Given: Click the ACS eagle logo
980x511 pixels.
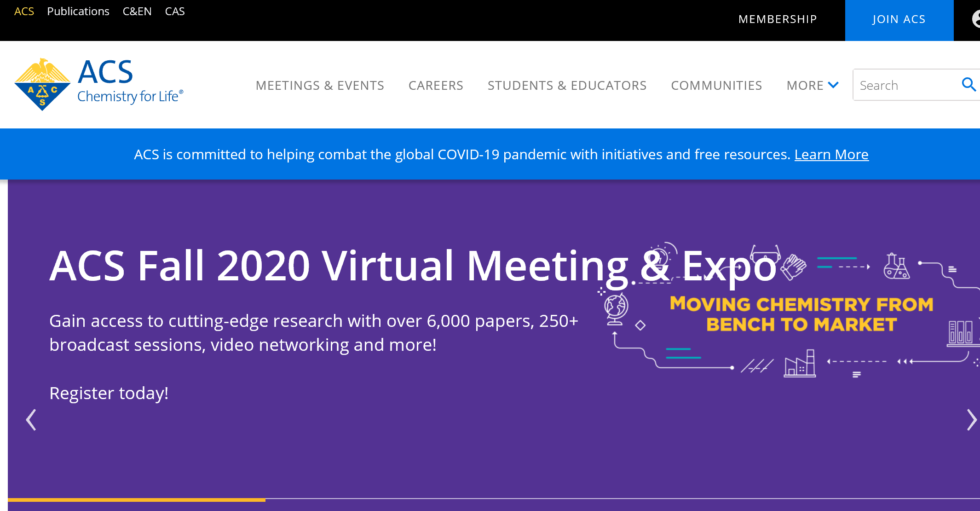Looking at the screenshot, I should pyautogui.click(x=42, y=84).
